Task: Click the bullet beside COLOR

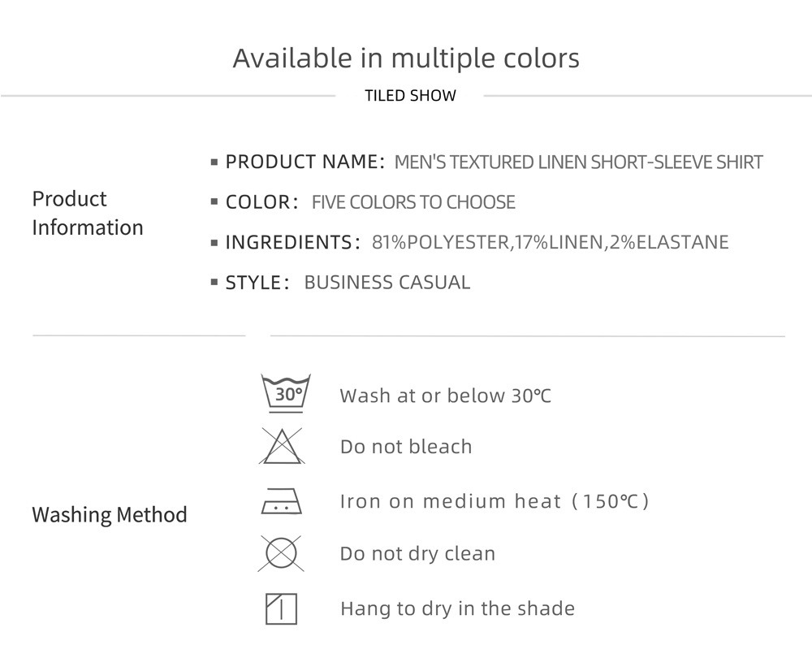Action: pos(214,202)
